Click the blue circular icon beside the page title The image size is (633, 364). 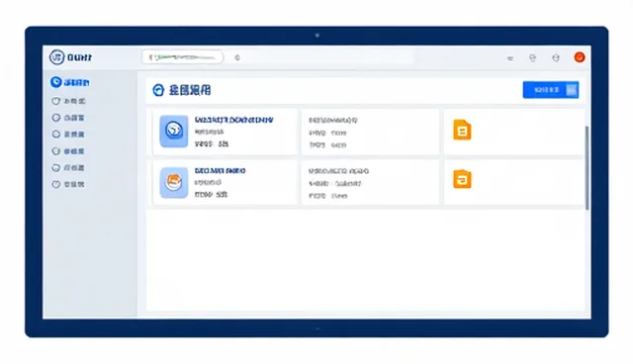tap(158, 90)
